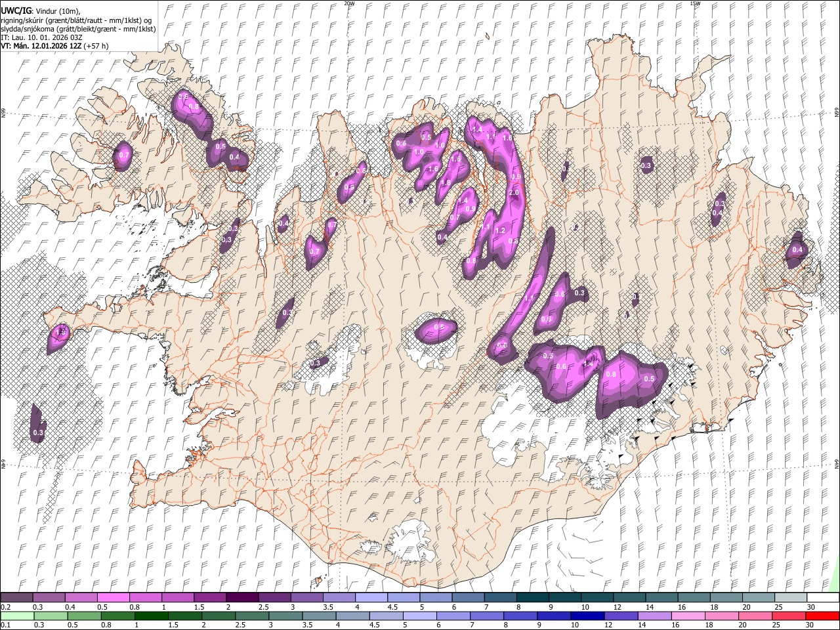Pick the bright pink 0.5 snow legend swatch
Viewport: 840px width, 630px height.
point(113,598)
